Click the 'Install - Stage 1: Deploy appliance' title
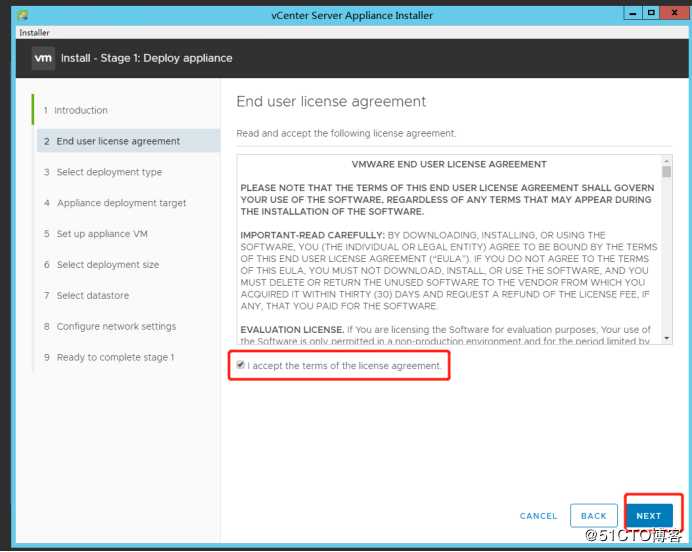This screenshot has width=692, height=552. click(x=147, y=58)
